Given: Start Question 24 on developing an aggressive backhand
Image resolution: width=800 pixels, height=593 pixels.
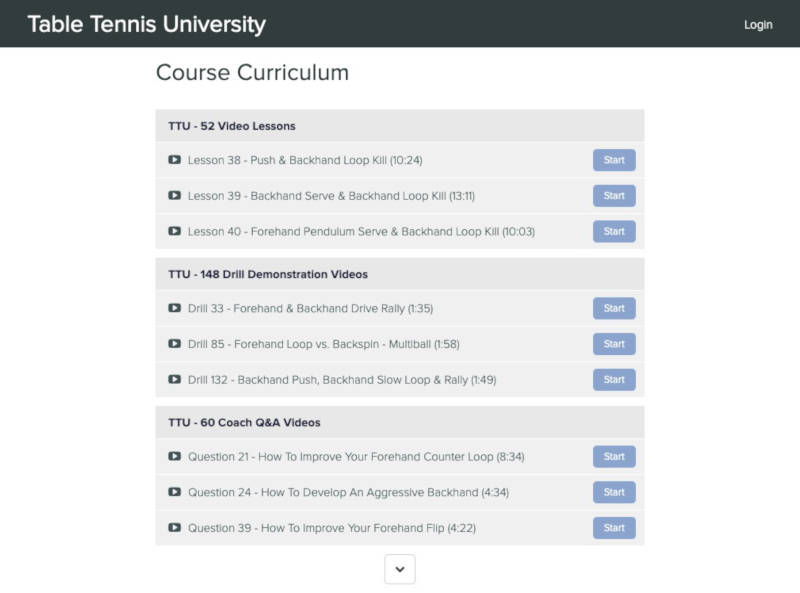Looking at the screenshot, I should click(614, 492).
